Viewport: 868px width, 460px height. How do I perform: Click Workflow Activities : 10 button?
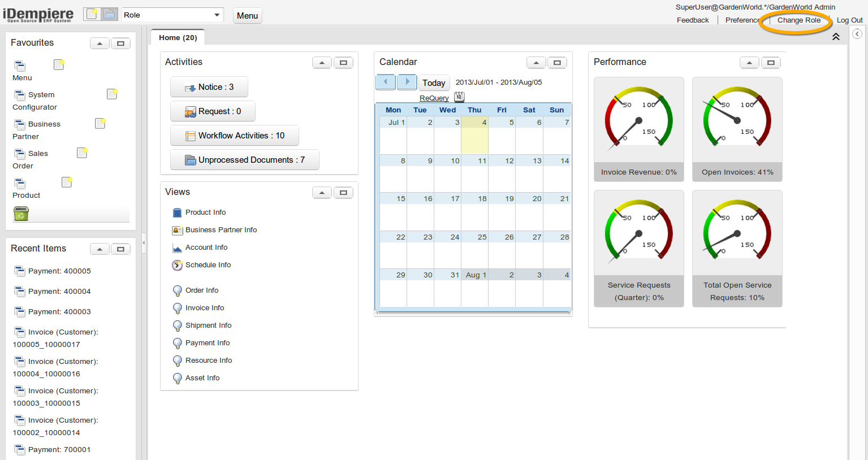click(x=235, y=136)
